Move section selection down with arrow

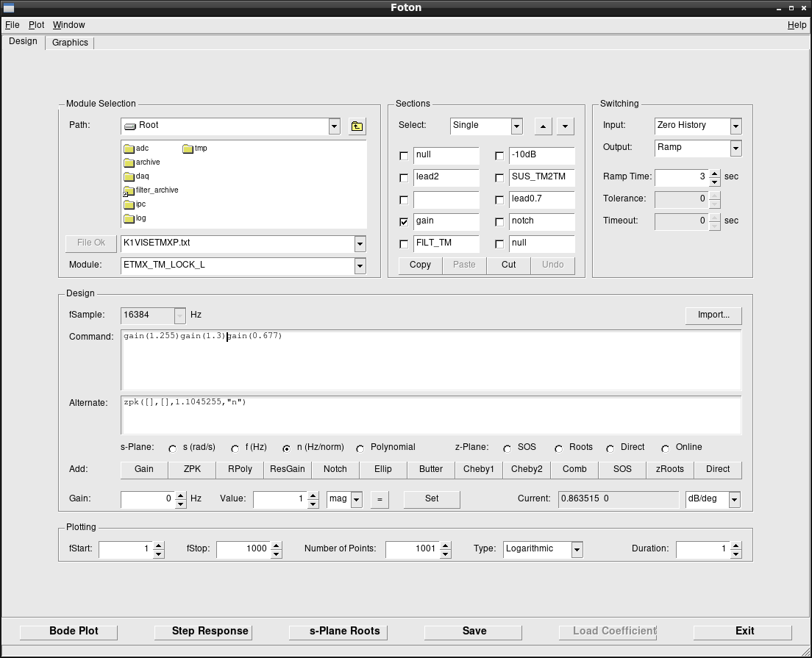tap(565, 126)
